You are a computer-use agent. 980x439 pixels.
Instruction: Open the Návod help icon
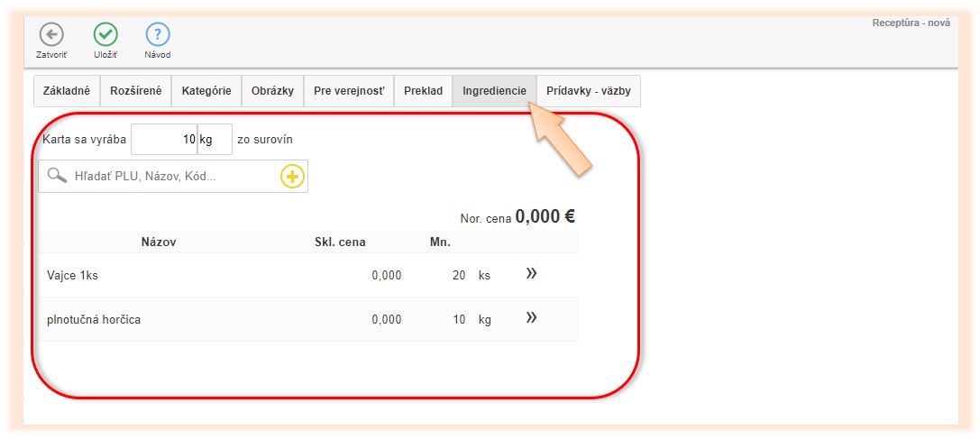[158, 35]
